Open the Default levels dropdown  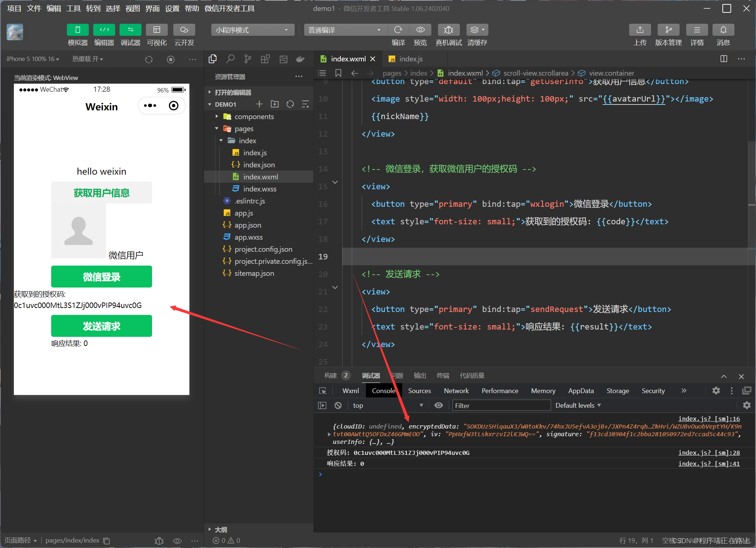pyautogui.click(x=578, y=406)
